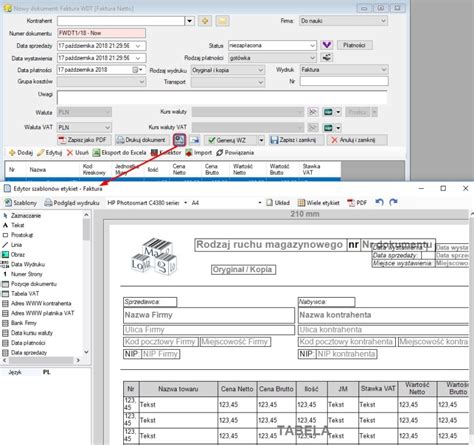Open the print template editor icon
This screenshot has width=474, height=445.
[180, 140]
